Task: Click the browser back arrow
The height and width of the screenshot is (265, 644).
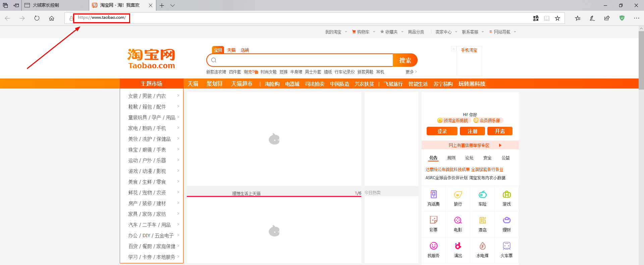Action: tap(7, 18)
